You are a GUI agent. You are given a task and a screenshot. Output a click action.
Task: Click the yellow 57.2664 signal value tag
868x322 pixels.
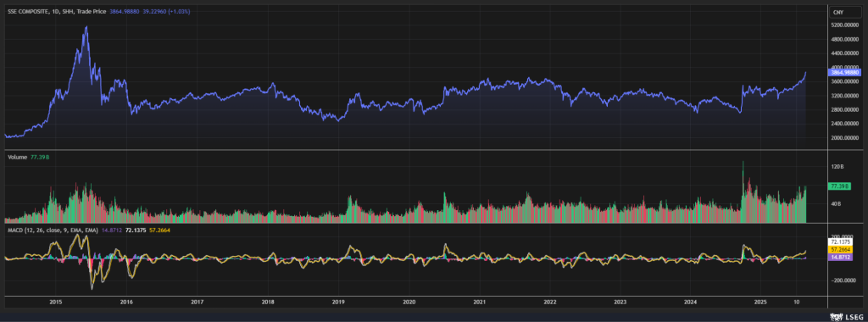[840, 249]
